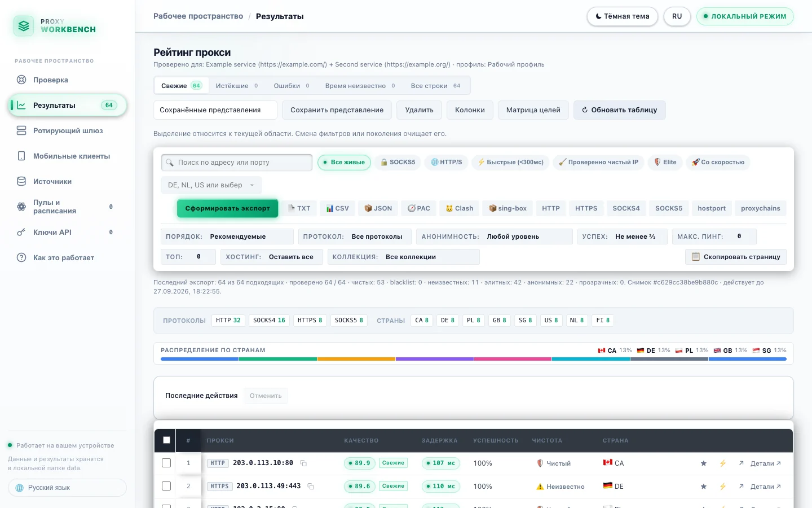Open the Протокол dropdown
The width and height of the screenshot is (812, 508).
click(x=355, y=237)
